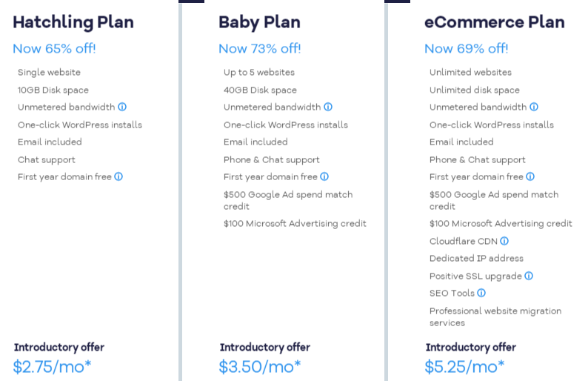This screenshot has height=381, width=588.
Task: Click Professional website migration services text
Action: 495,317
